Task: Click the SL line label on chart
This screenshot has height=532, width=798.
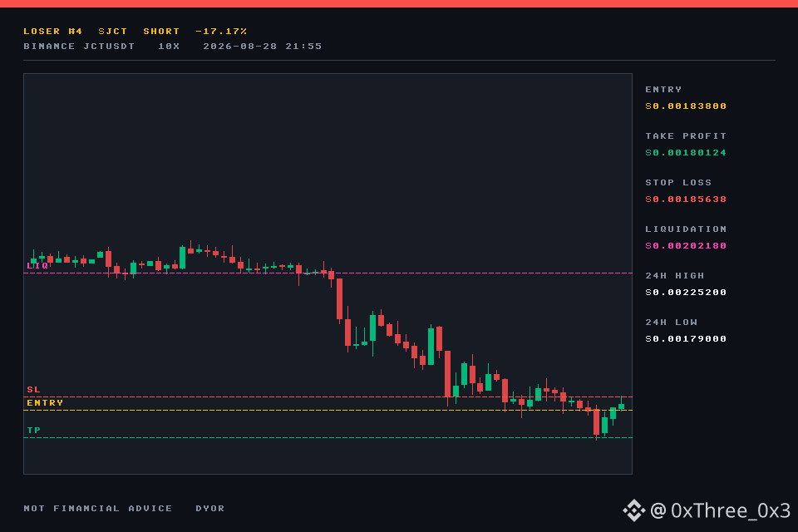Action: pyautogui.click(x=33, y=390)
